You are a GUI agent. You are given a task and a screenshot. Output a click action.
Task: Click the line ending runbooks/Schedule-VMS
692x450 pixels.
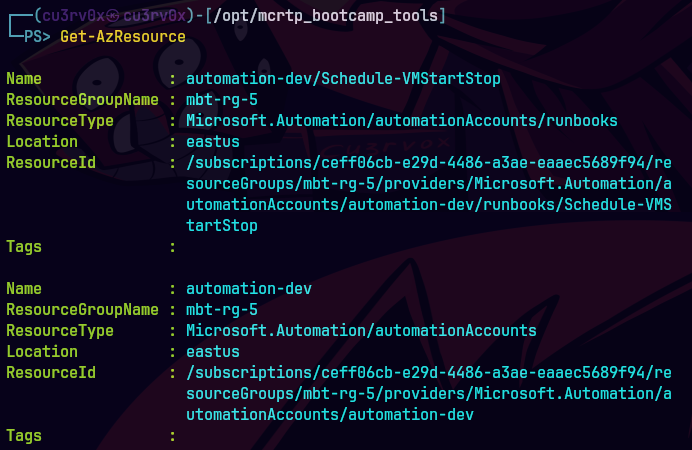click(x=429, y=205)
